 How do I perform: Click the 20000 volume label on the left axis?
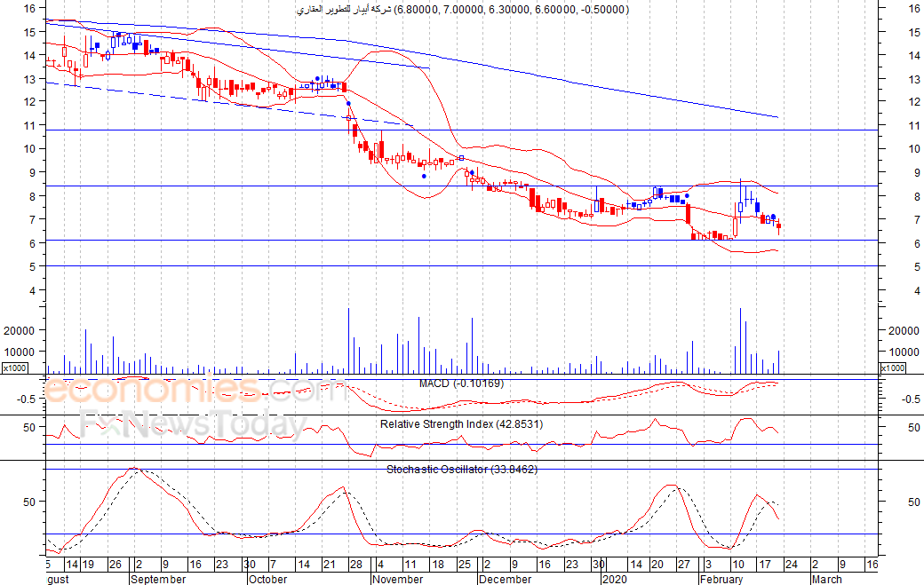pyautogui.click(x=20, y=331)
